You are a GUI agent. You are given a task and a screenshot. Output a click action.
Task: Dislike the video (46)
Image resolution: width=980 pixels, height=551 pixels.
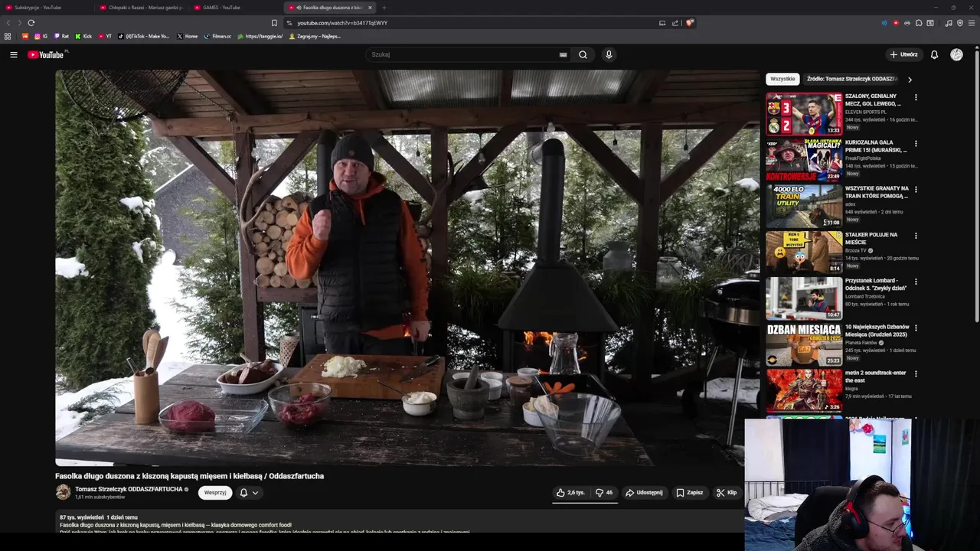[x=604, y=493]
